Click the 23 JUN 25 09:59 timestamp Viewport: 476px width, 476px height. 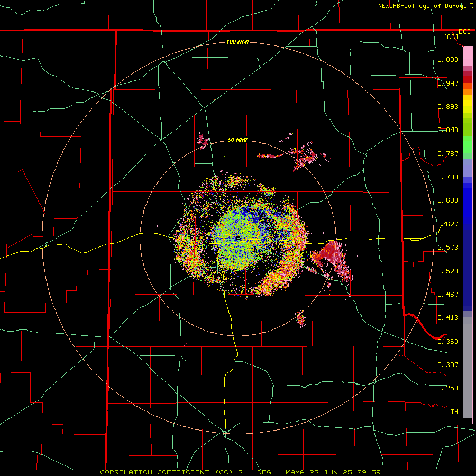coord(345,472)
